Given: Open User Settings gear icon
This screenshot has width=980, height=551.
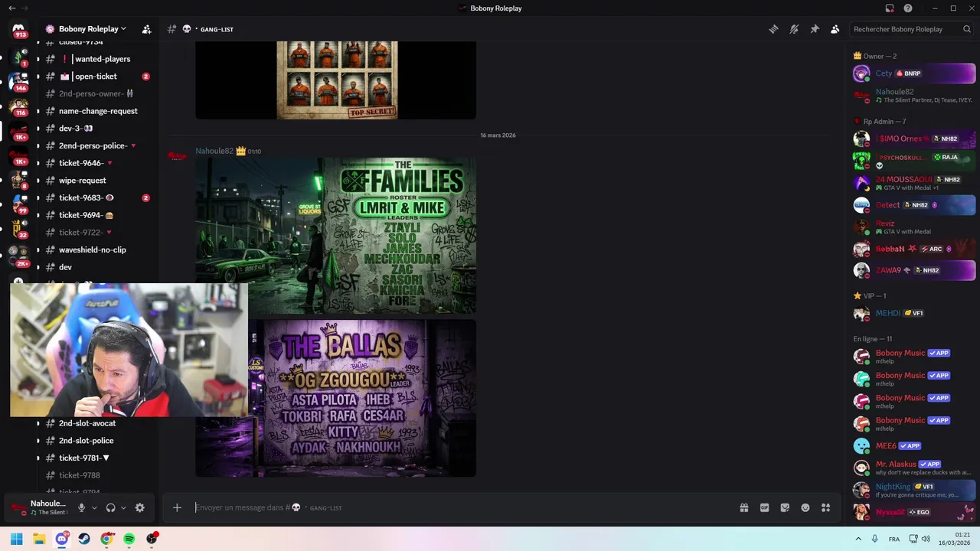Looking at the screenshot, I should click(139, 507).
